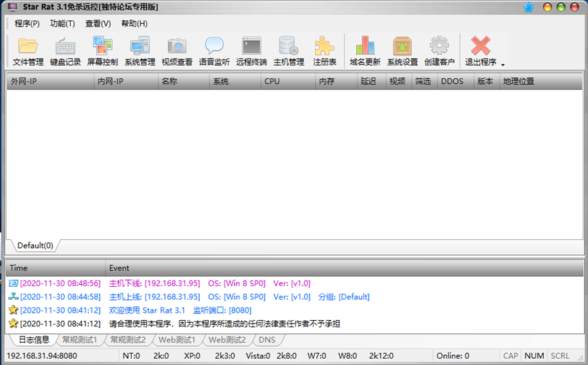The height and width of the screenshot is (365, 588).
Task: Launch 屏幕控制 screen control tool
Action: pyautogui.click(x=103, y=52)
